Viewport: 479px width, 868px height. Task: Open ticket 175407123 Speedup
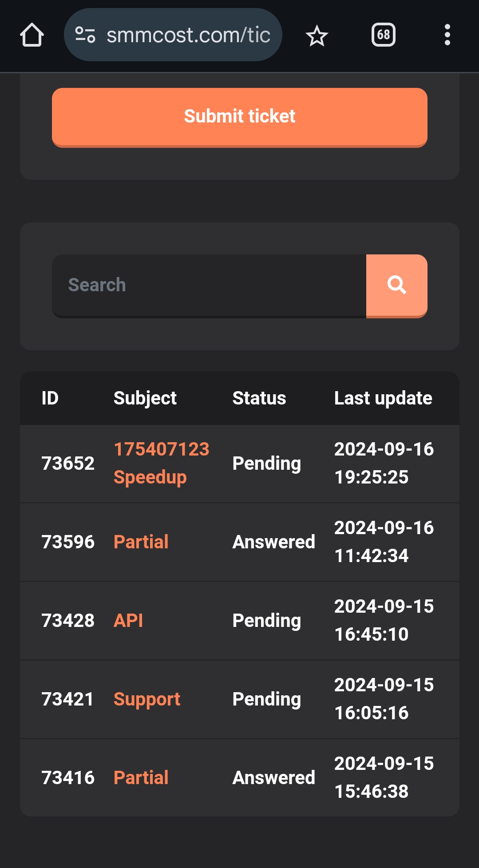(x=162, y=463)
